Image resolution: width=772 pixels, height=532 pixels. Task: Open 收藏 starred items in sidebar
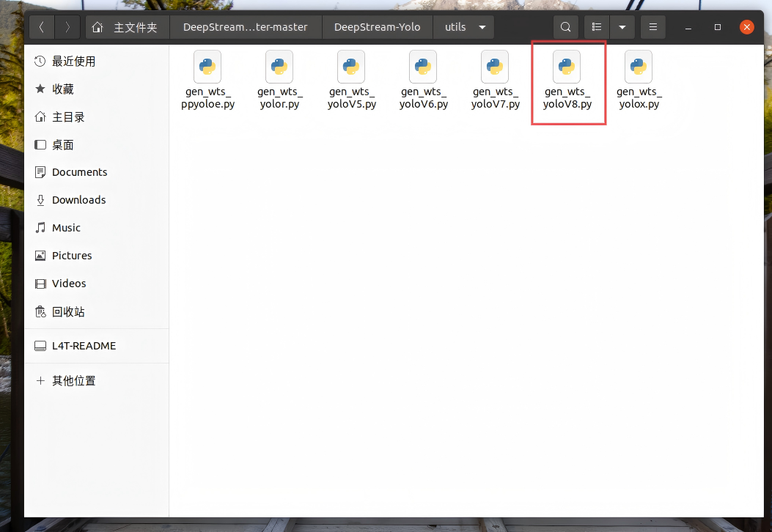click(97, 89)
